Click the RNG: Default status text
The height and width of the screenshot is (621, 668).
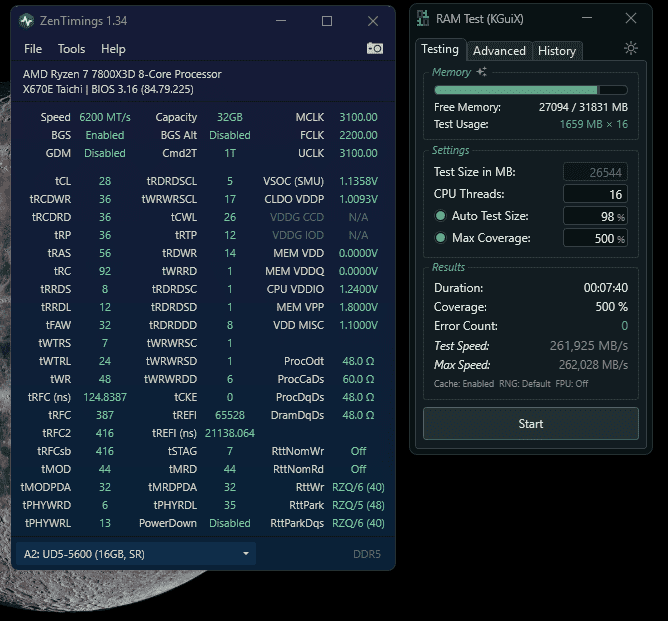[x=525, y=383]
